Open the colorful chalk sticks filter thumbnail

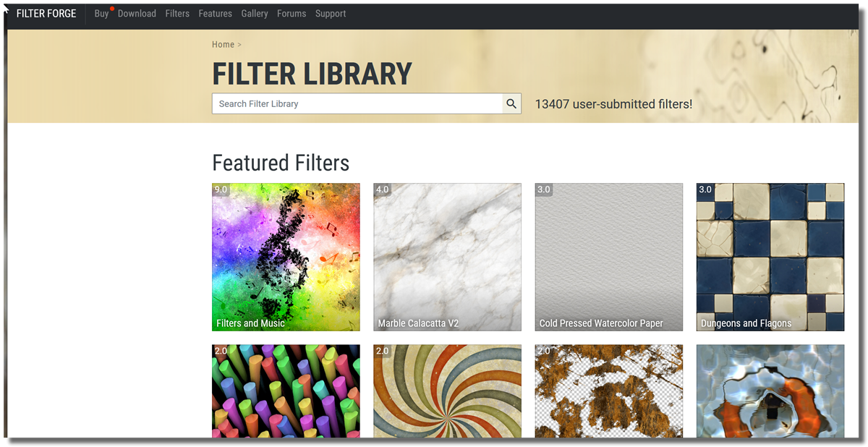(286, 391)
